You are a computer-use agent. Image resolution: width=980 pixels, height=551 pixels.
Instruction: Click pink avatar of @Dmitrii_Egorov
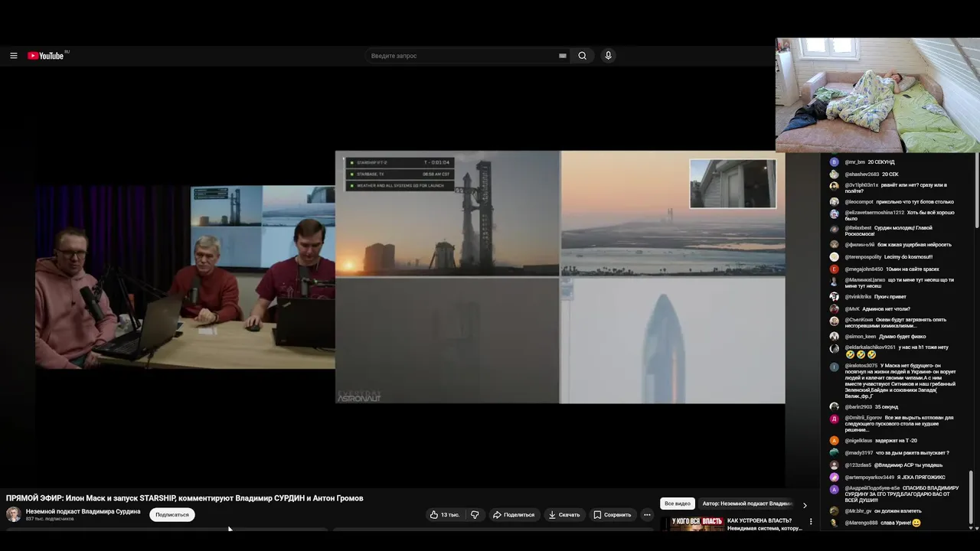(835, 419)
